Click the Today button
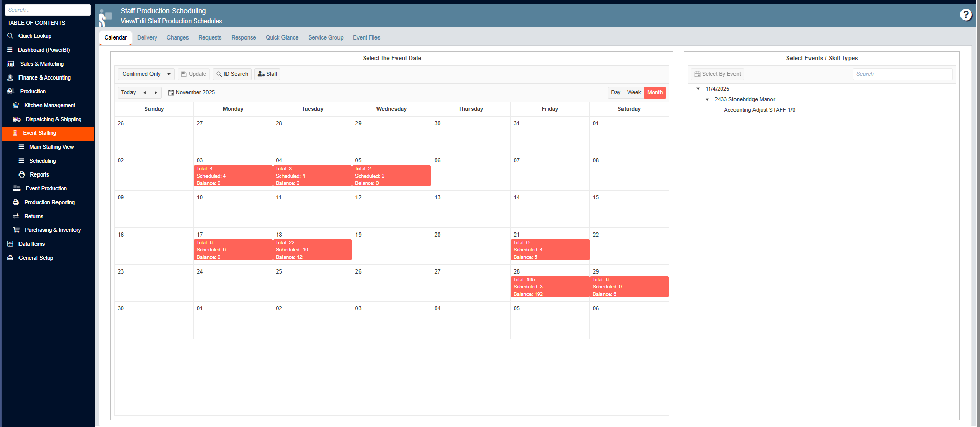The height and width of the screenshot is (427, 980). (x=128, y=92)
